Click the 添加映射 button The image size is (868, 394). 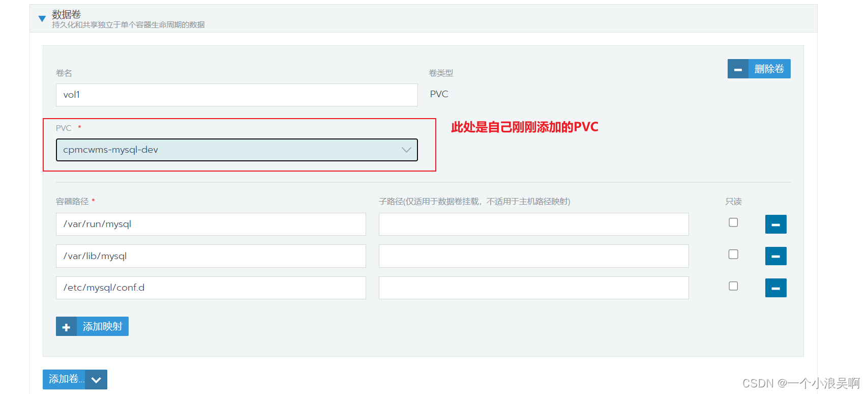(92, 326)
